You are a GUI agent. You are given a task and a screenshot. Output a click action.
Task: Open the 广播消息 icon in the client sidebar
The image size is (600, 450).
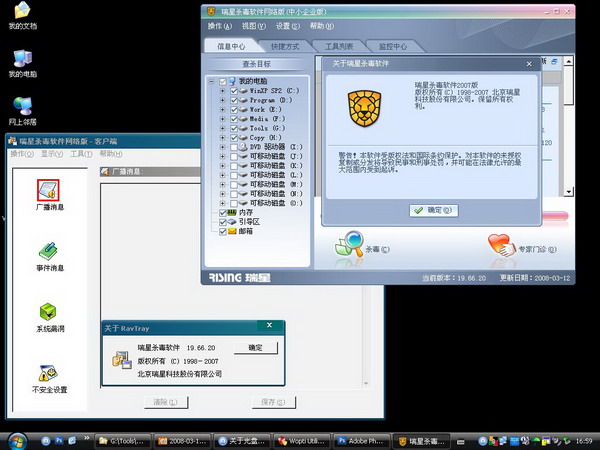tap(48, 190)
